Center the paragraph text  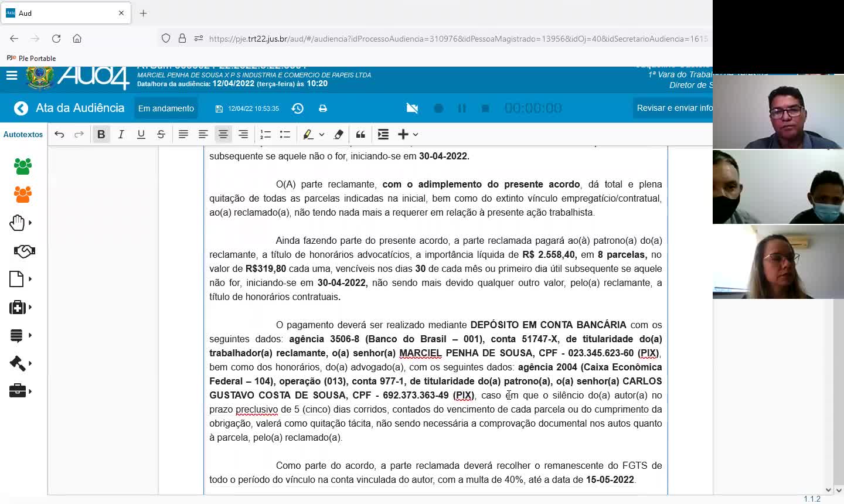point(223,135)
